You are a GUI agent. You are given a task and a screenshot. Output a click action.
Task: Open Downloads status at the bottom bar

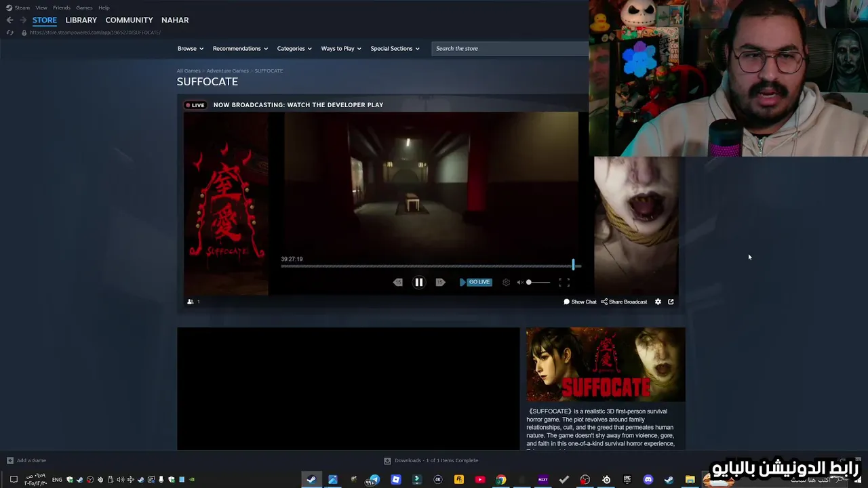pyautogui.click(x=431, y=460)
